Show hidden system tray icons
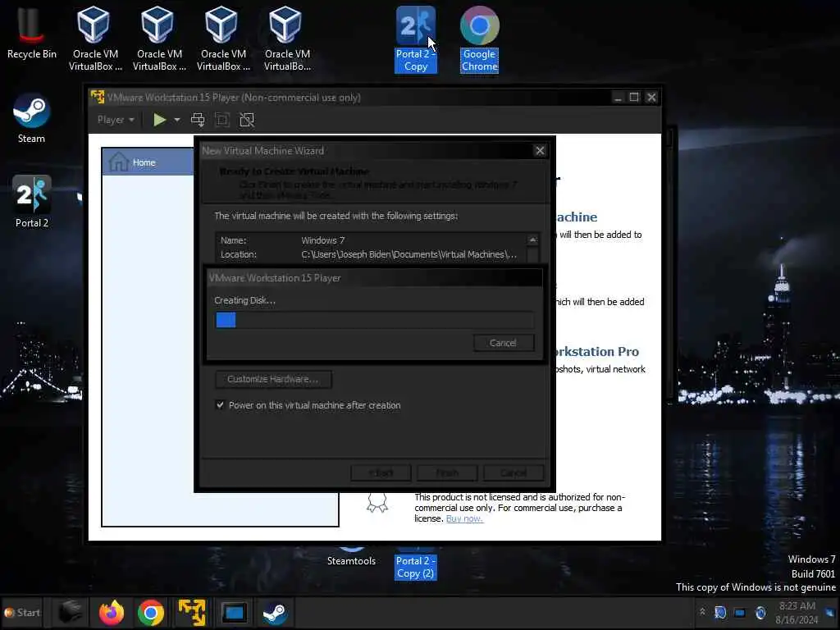Image resolution: width=840 pixels, height=630 pixels. point(702,612)
